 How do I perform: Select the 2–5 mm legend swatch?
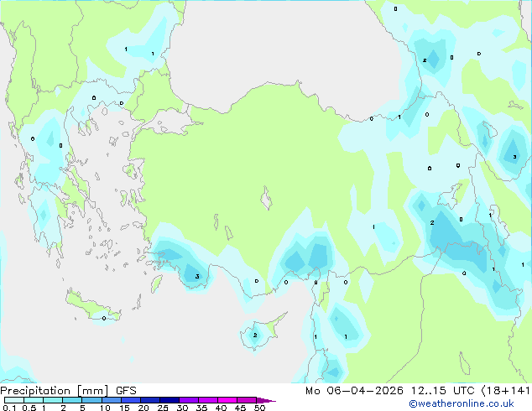pos(72,400)
